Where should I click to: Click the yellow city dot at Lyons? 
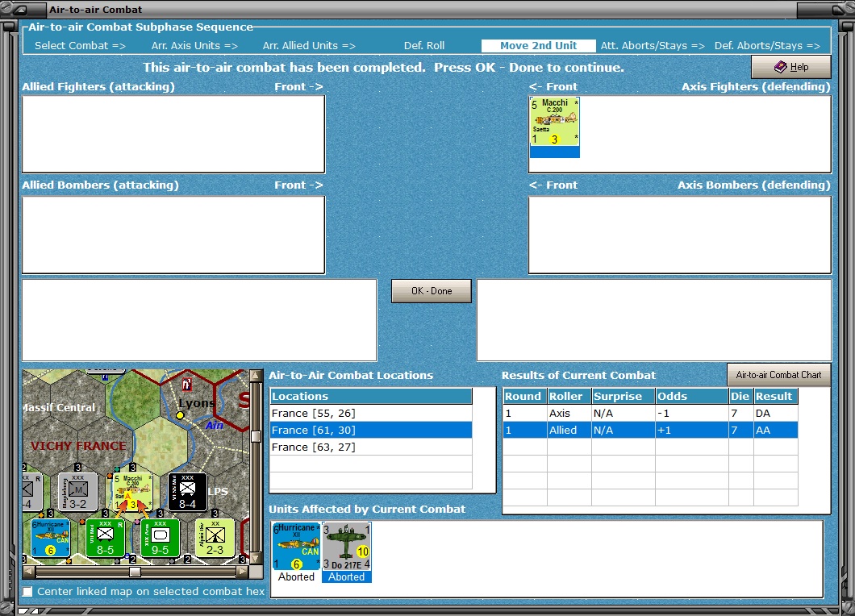coord(179,416)
